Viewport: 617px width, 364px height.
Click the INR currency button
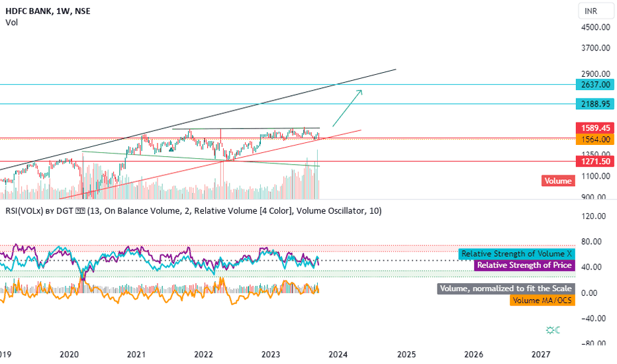click(x=596, y=11)
